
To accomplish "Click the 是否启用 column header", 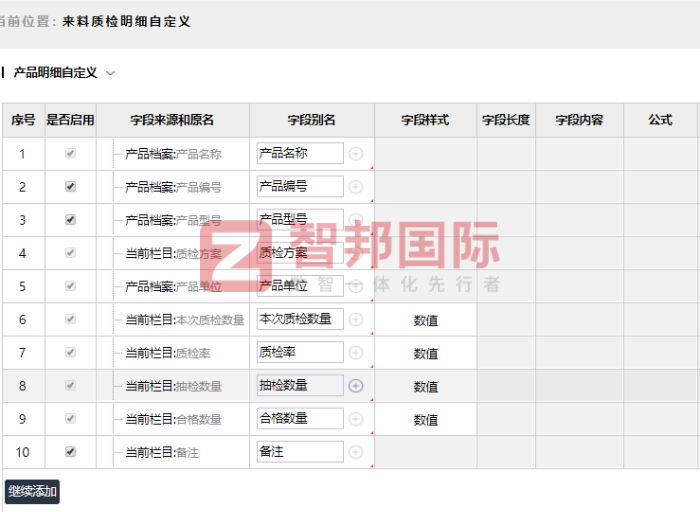I will tap(70, 120).
